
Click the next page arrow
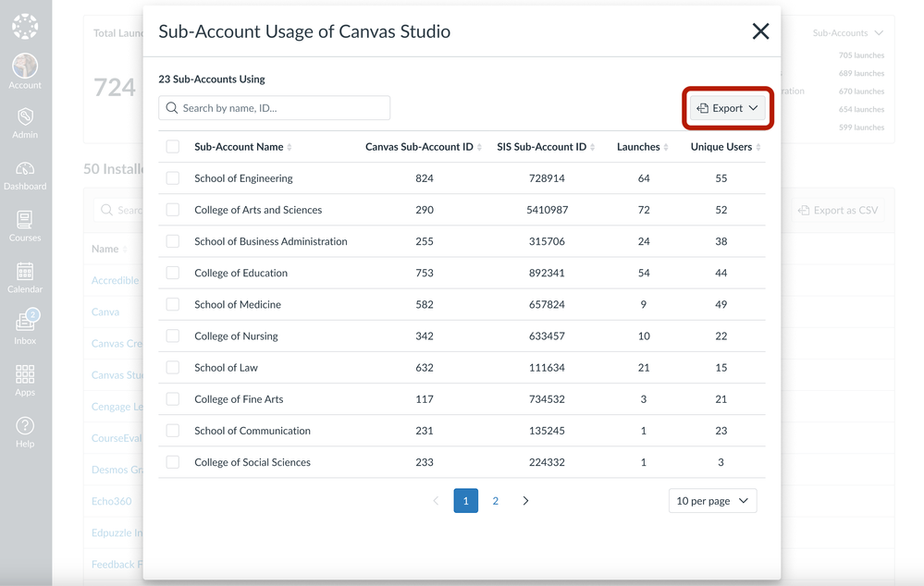click(525, 501)
